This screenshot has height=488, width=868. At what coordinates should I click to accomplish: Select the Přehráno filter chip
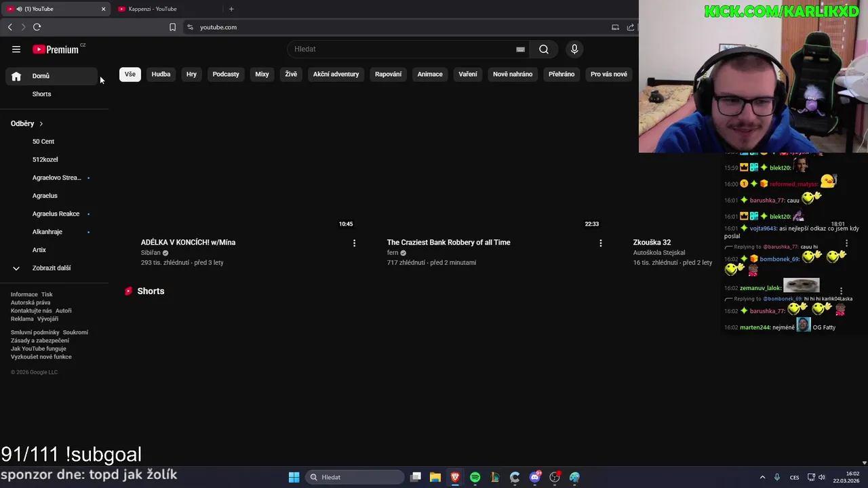pos(561,74)
